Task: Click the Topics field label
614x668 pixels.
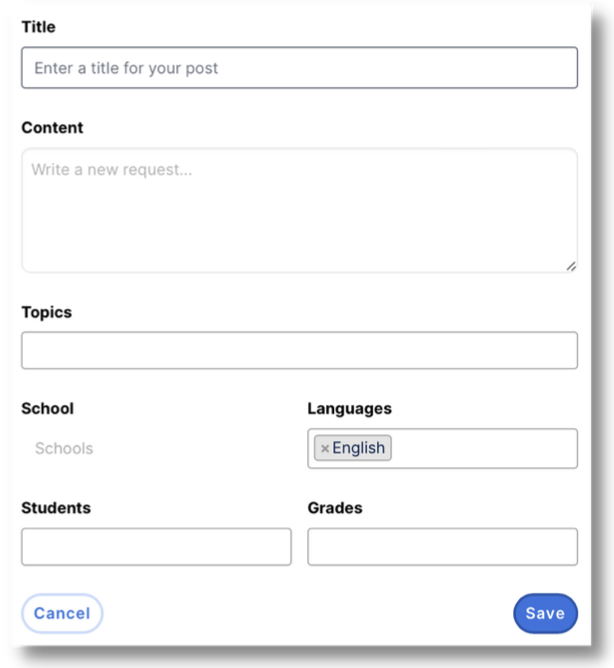Action: (46, 312)
